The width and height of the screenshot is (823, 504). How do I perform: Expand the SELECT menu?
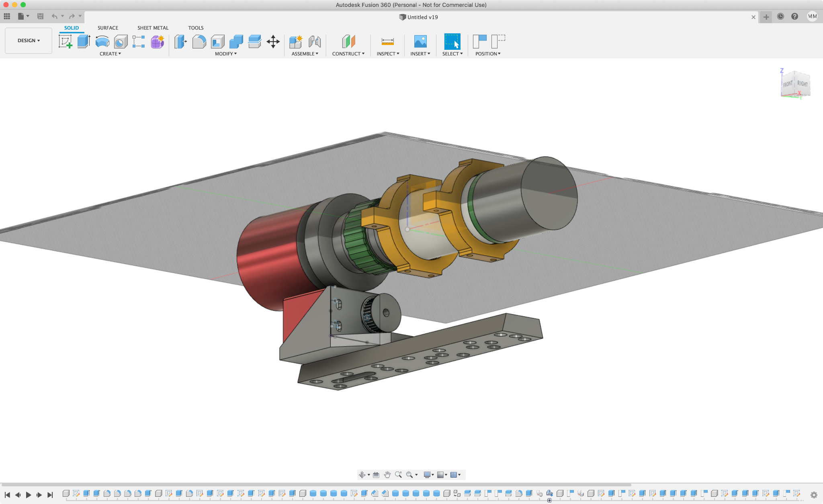point(452,54)
